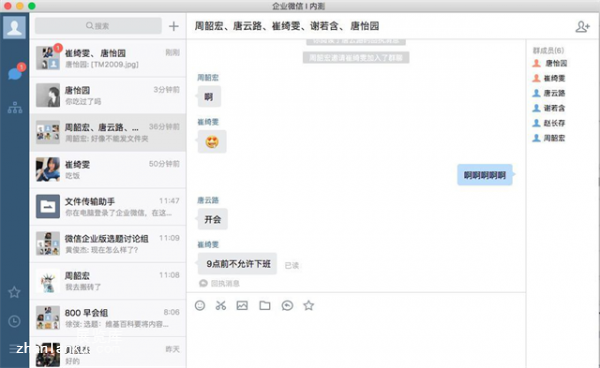Click the heart-eyes emoji message
The width and height of the screenshot is (600, 368).
[212, 142]
